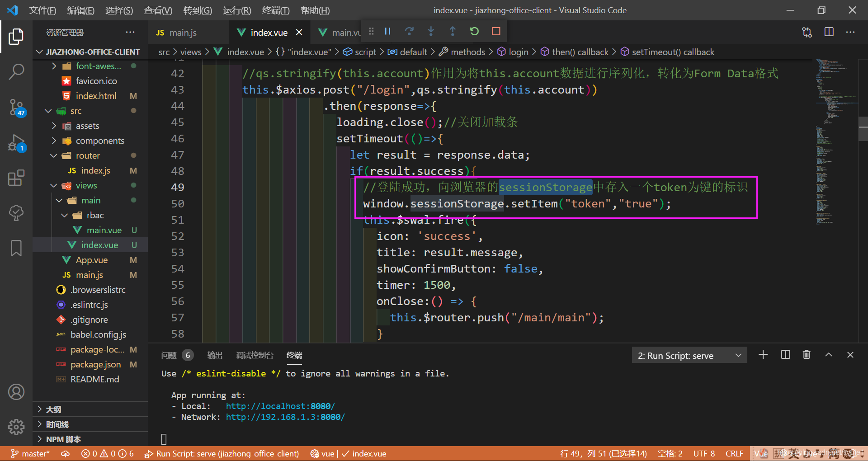The image size is (868, 461).
Task: Click the UTF-8 encoding status item
Action: coord(704,453)
